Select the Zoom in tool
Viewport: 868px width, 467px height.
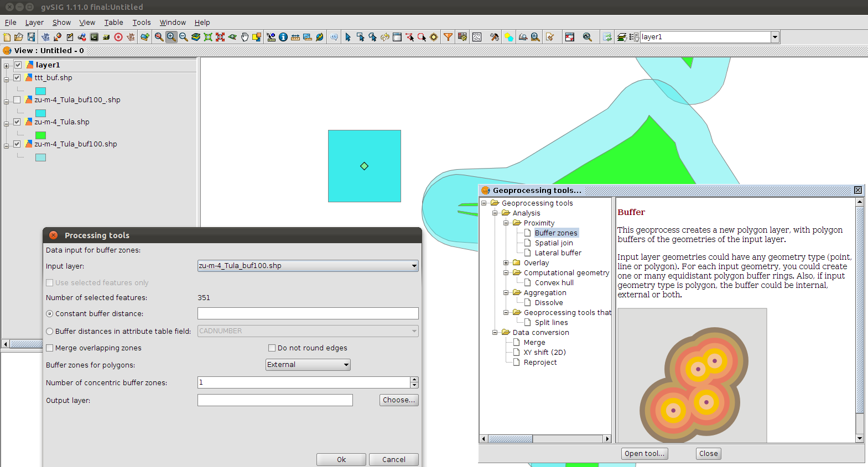[x=171, y=37]
